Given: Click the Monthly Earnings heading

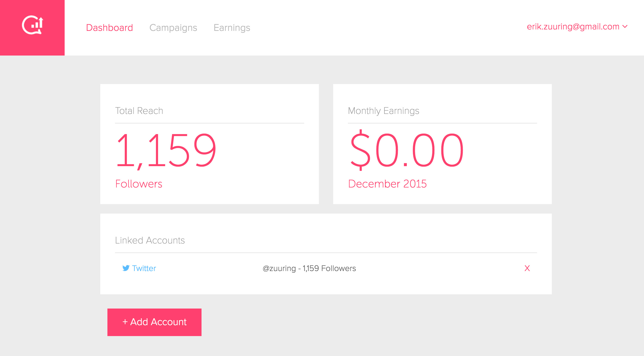Looking at the screenshot, I should (x=384, y=111).
